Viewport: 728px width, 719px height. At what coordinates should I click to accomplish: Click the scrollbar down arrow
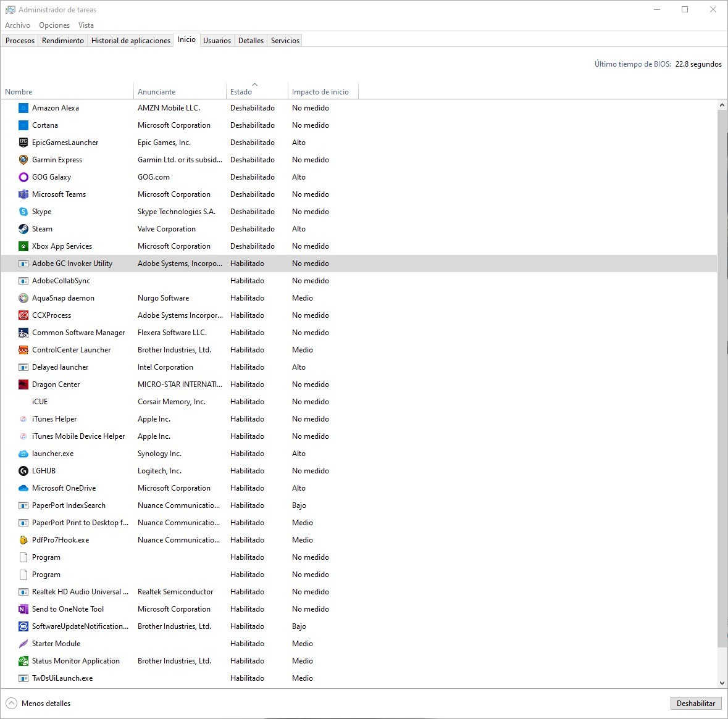click(x=722, y=683)
